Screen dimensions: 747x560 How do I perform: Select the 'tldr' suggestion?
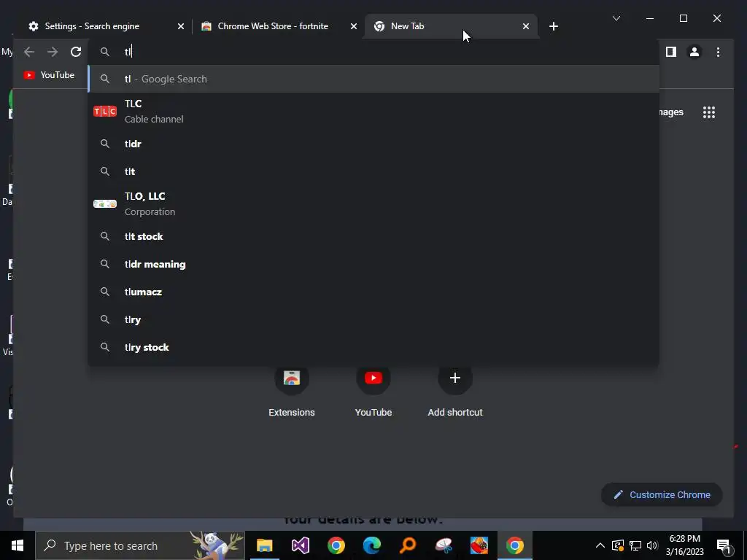point(373,144)
